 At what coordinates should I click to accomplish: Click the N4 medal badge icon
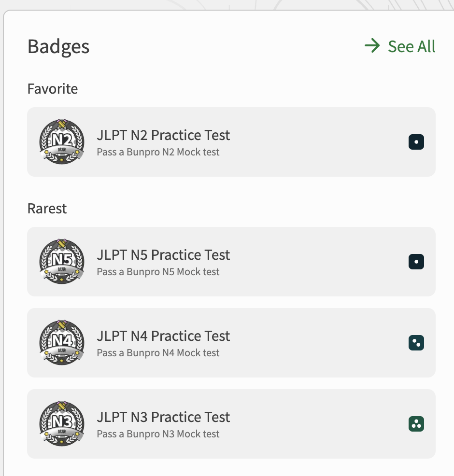click(62, 343)
